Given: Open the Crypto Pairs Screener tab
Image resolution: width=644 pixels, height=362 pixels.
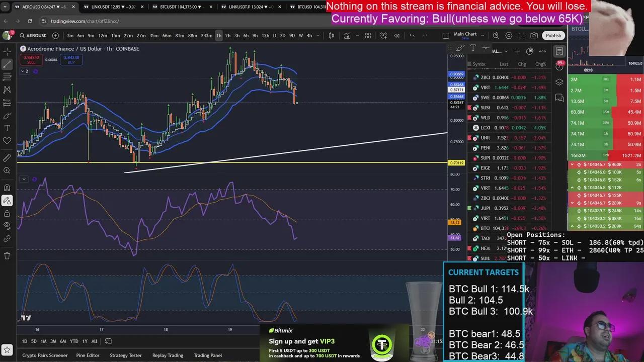Looking at the screenshot, I should (x=45, y=355).
